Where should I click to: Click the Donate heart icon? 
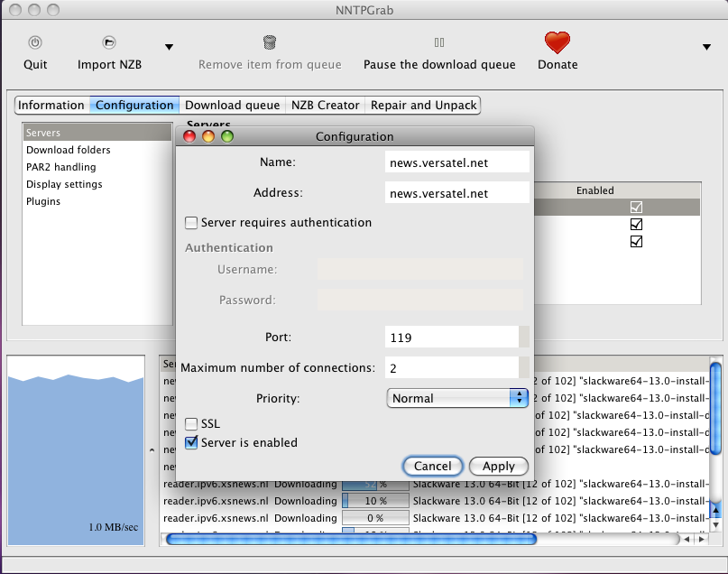coord(558,42)
